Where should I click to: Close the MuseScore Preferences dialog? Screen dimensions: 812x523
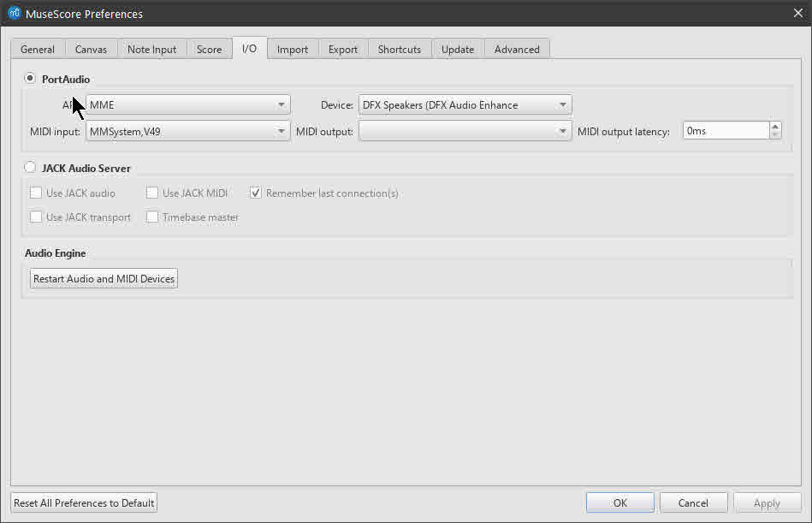tap(798, 13)
